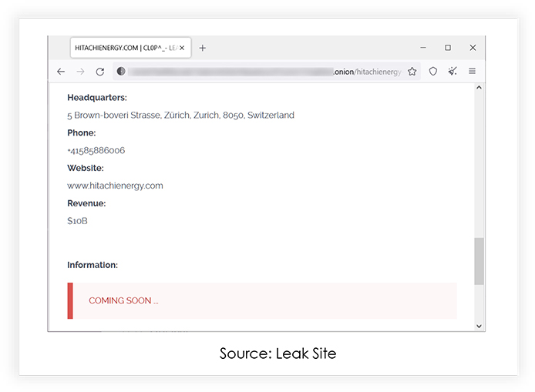535x392 pixels.
Task: Minimize the browser window
Action: (x=423, y=48)
